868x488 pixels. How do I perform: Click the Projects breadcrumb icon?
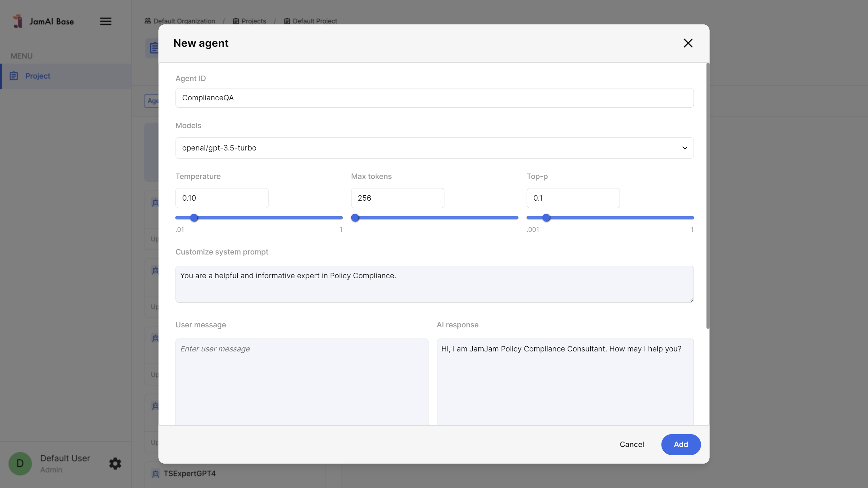[236, 21]
